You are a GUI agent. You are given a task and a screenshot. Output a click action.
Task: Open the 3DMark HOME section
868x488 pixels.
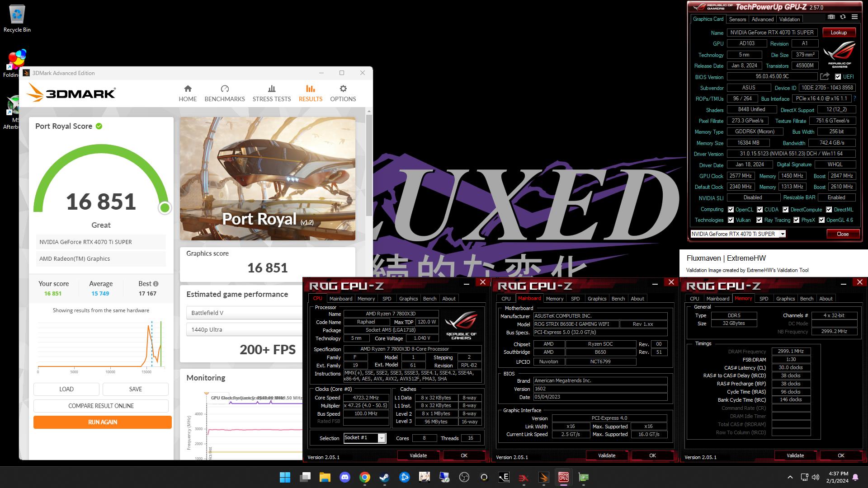coord(188,94)
